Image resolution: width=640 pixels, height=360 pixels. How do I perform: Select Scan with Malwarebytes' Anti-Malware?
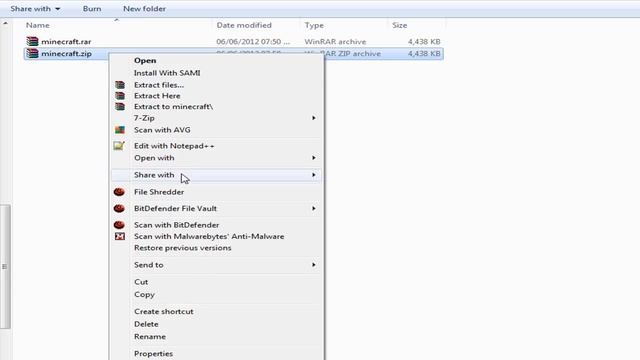coord(209,236)
